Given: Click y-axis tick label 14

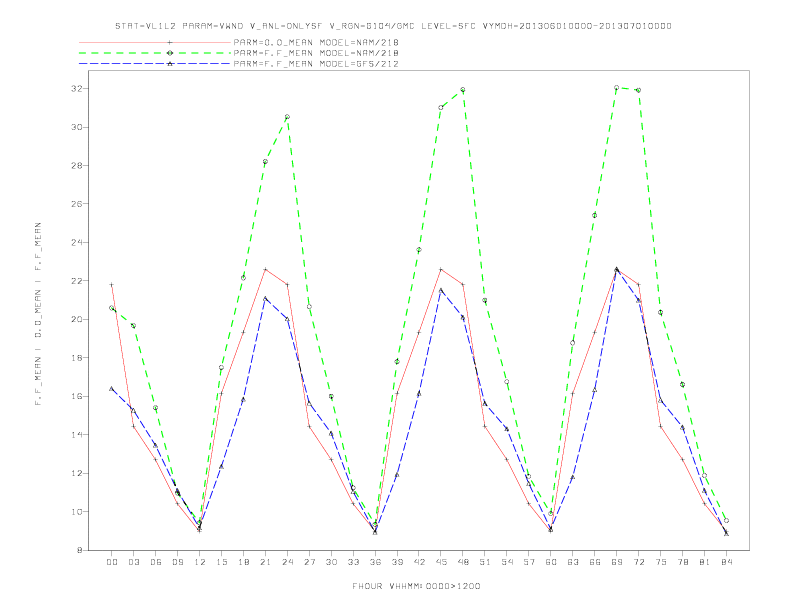Looking at the screenshot, I should point(77,435).
